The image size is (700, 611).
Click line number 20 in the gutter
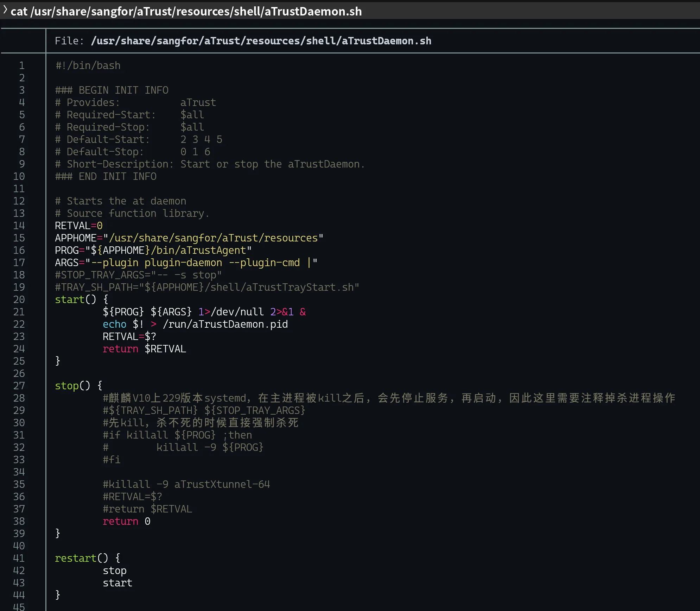point(19,300)
